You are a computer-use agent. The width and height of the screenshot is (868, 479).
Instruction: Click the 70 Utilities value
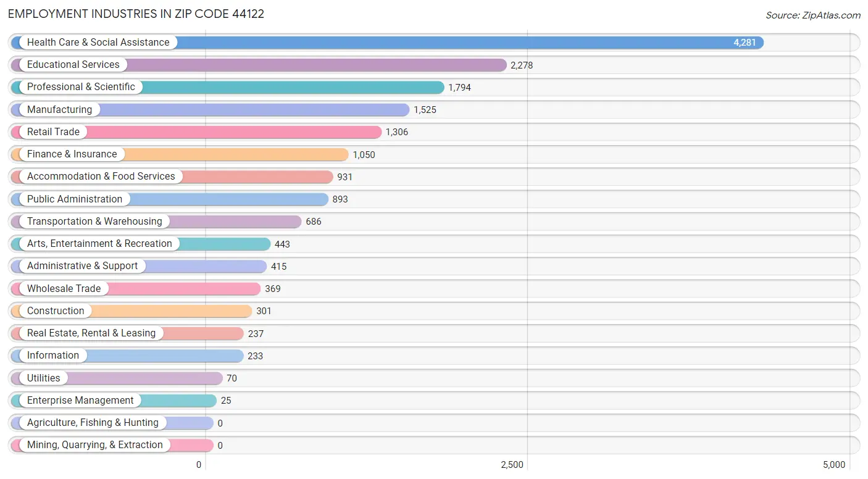click(232, 378)
